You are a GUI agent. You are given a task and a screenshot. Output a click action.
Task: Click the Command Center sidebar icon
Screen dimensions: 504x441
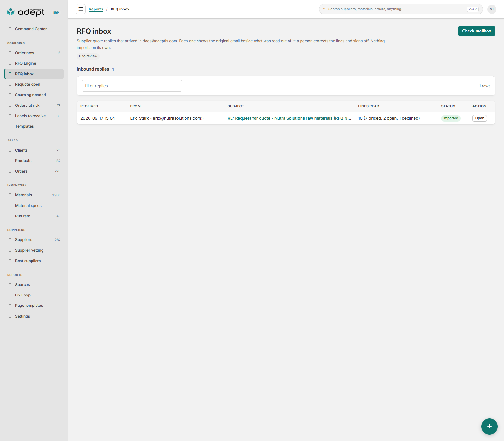click(x=10, y=29)
